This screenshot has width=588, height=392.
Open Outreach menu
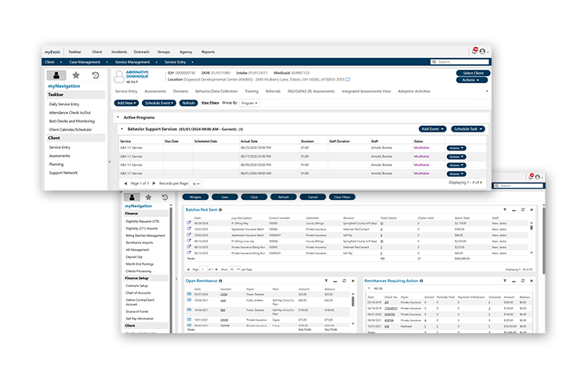click(x=142, y=52)
